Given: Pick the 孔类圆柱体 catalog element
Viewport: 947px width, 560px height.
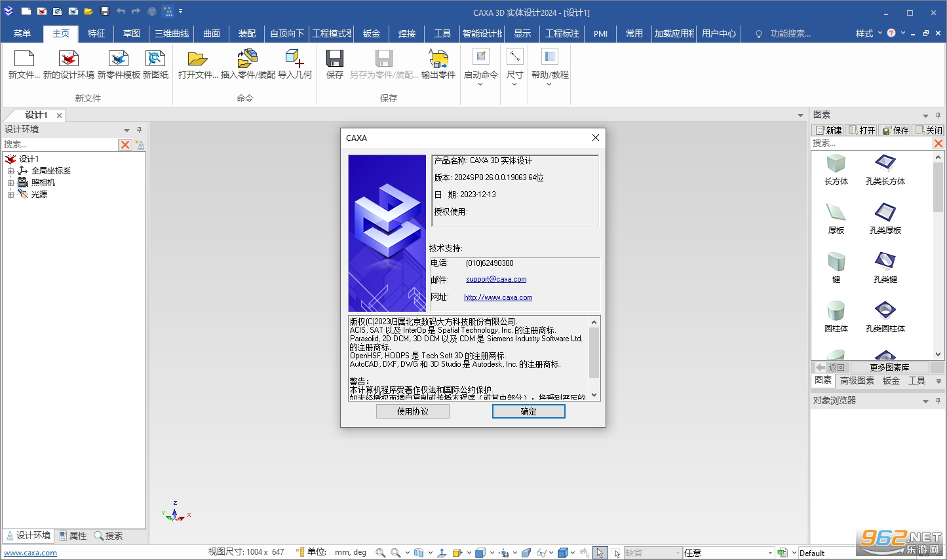Looking at the screenshot, I should (x=885, y=317).
